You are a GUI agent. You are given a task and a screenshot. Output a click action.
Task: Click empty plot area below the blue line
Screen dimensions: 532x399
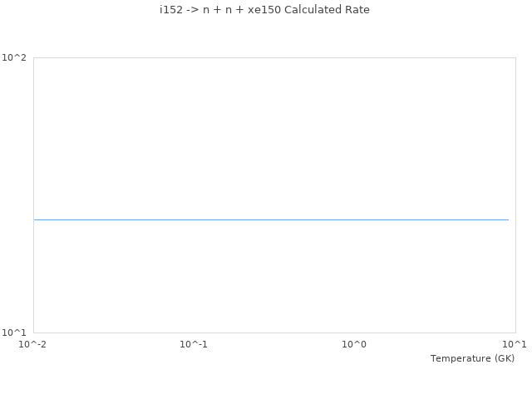click(x=271, y=278)
